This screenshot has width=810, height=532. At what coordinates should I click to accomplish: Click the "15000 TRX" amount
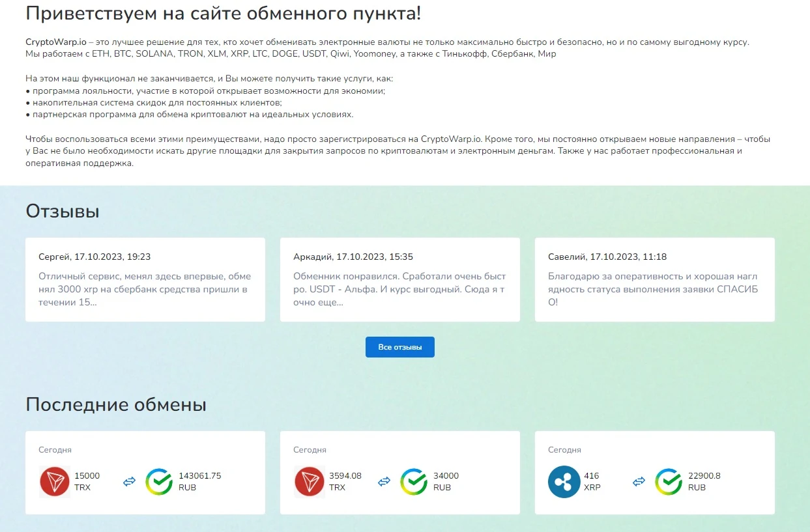point(87,482)
